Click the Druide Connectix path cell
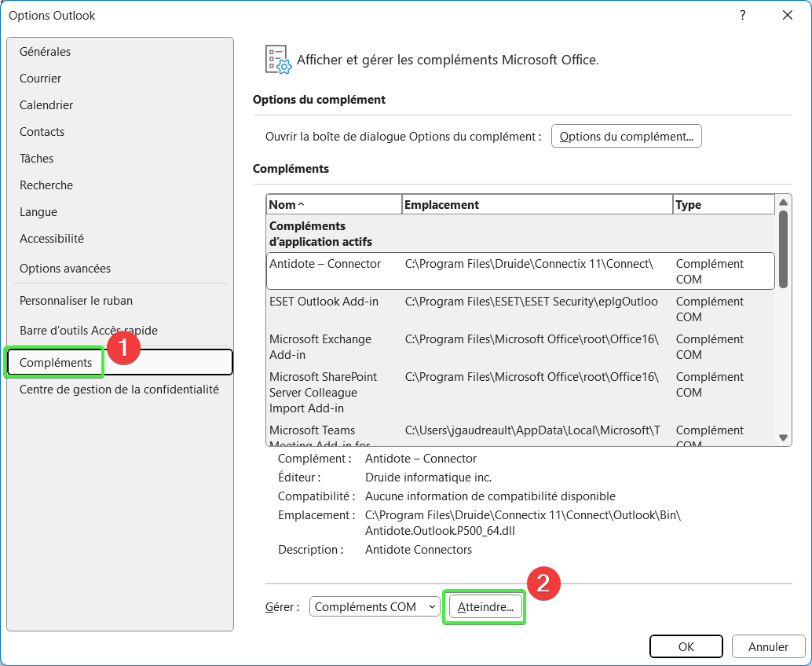The width and height of the screenshot is (812, 666). (x=529, y=264)
